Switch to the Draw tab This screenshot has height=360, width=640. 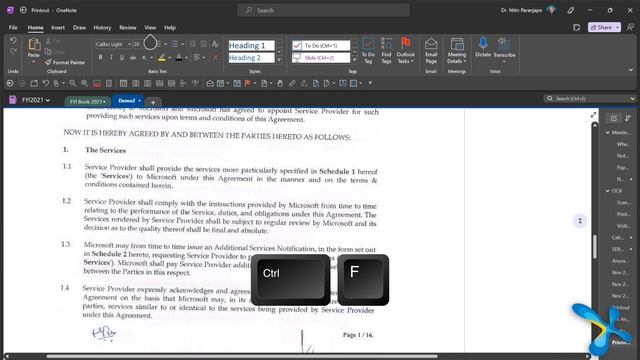(x=79, y=28)
